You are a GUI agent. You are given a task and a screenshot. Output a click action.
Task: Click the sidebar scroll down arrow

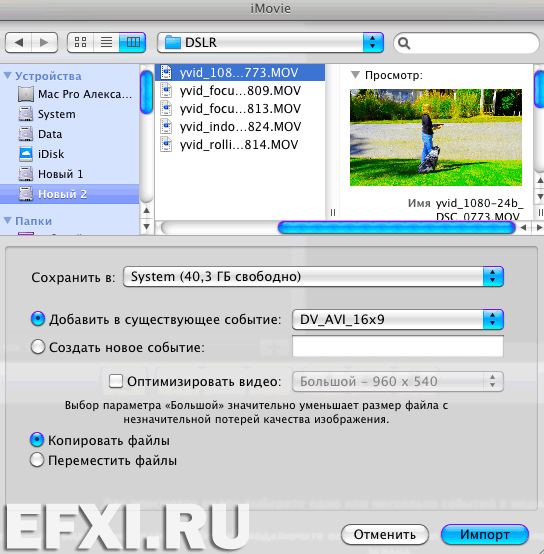point(147,226)
